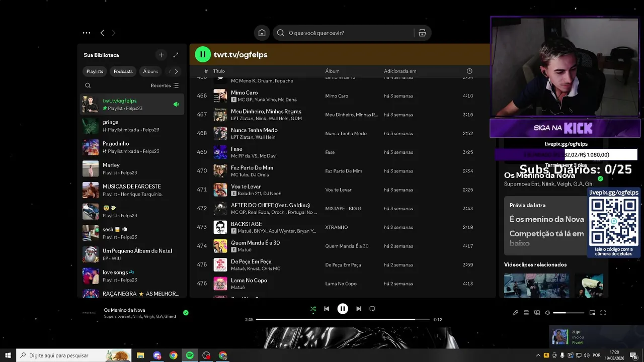The height and width of the screenshot is (362, 644).
Task: Open the mini player icon
Action: click(592, 313)
